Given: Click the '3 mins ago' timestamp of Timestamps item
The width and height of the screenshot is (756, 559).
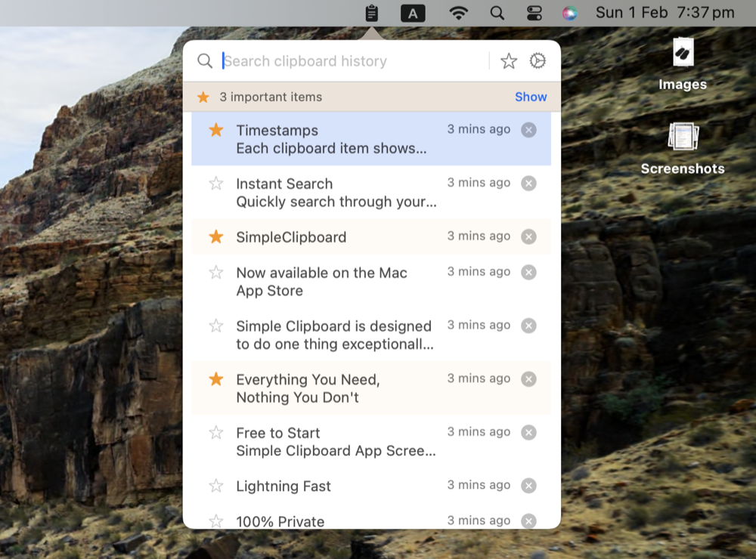Looking at the screenshot, I should pos(479,129).
